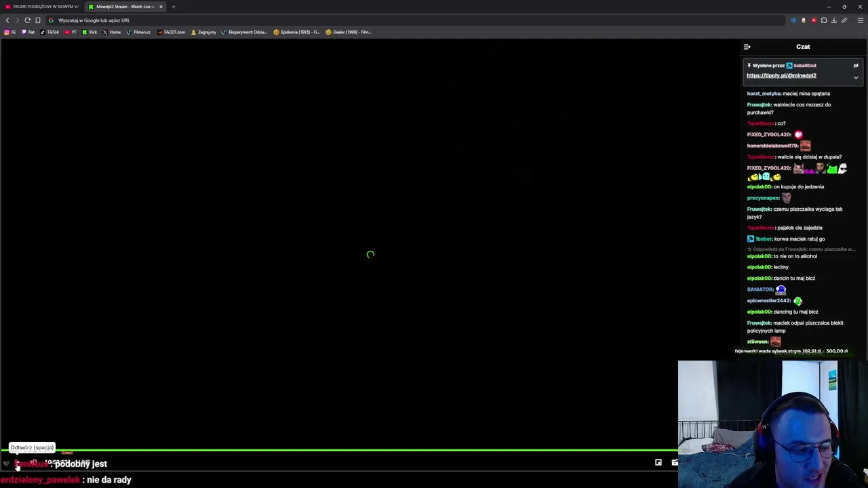Click chat user stilween
Image resolution: width=868 pixels, height=488 pixels.
click(x=757, y=342)
